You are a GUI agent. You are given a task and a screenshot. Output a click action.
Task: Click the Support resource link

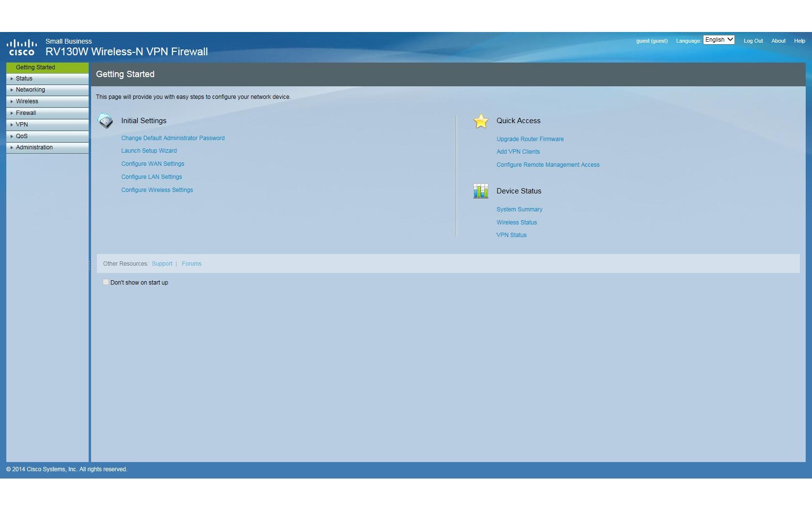click(x=162, y=264)
